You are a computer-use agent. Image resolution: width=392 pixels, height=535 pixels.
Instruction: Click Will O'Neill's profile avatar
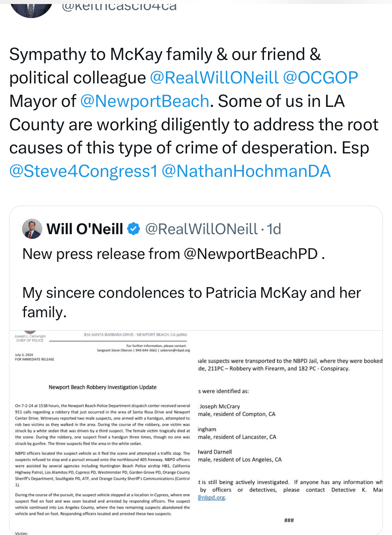coord(32,229)
